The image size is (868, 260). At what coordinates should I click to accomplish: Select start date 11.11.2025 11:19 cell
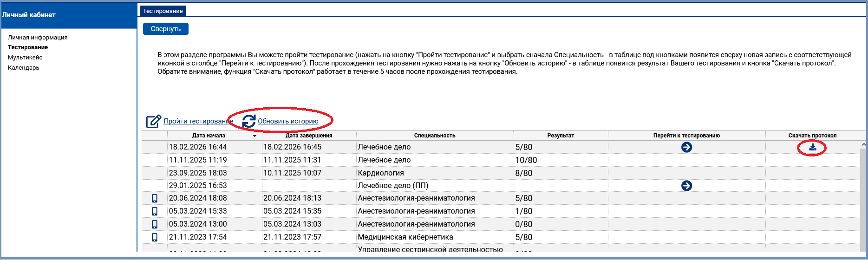point(215,160)
